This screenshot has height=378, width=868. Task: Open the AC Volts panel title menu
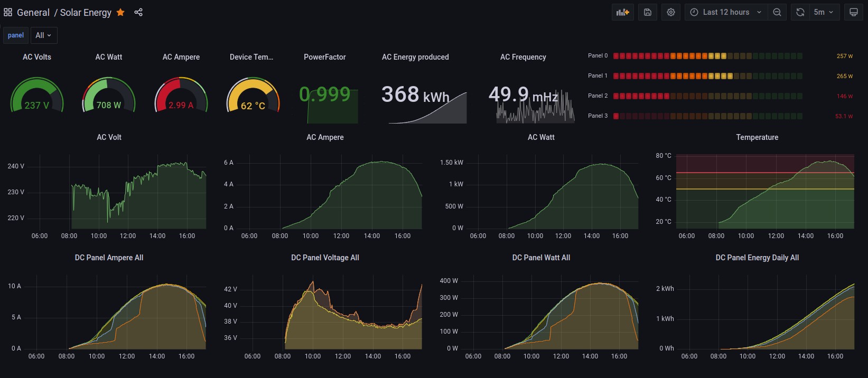(x=37, y=57)
